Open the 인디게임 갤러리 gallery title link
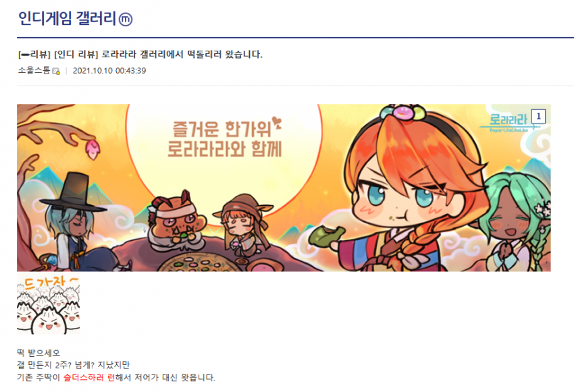 67,18
